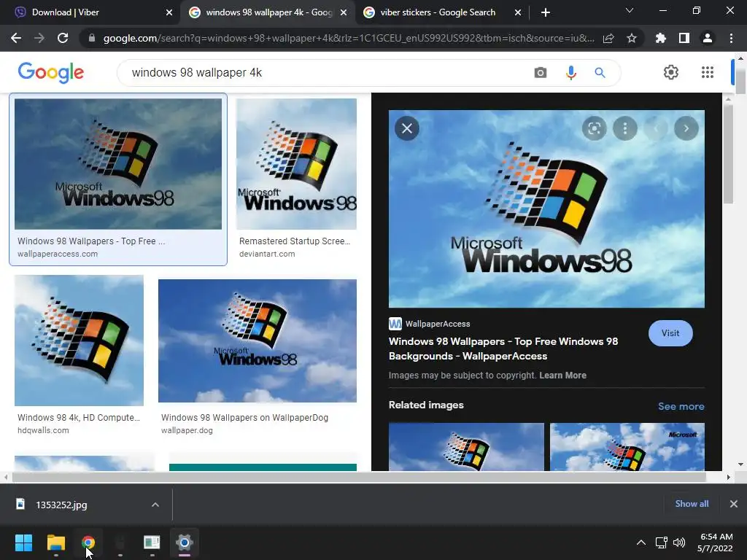747x560 pixels.
Task: Open the browser side panel
Action: [684, 38]
